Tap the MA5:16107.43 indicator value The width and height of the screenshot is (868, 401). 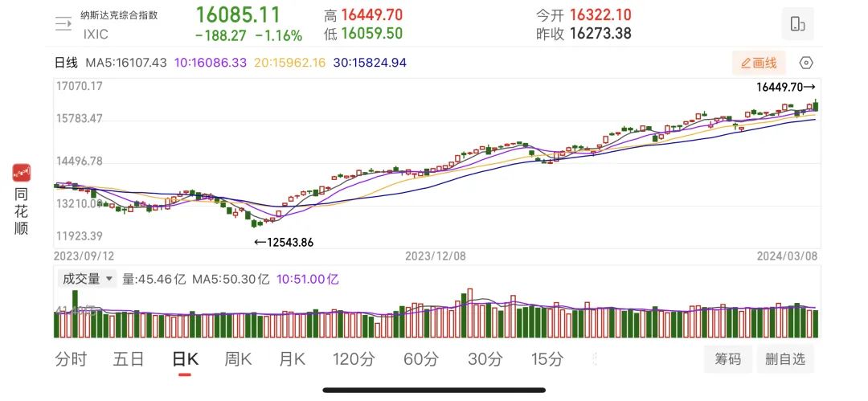click(126, 63)
